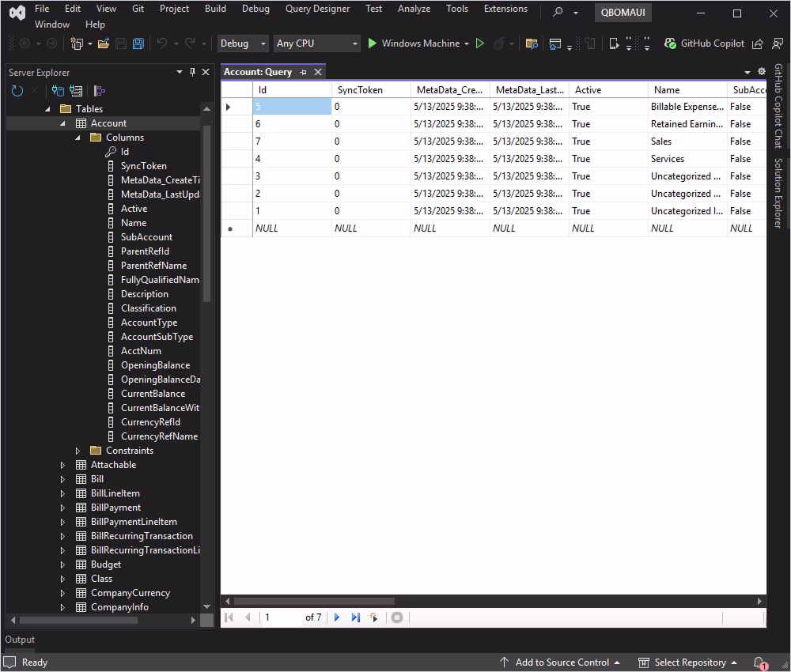Expand the BillPayment table
791x672 pixels.
click(62, 508)
